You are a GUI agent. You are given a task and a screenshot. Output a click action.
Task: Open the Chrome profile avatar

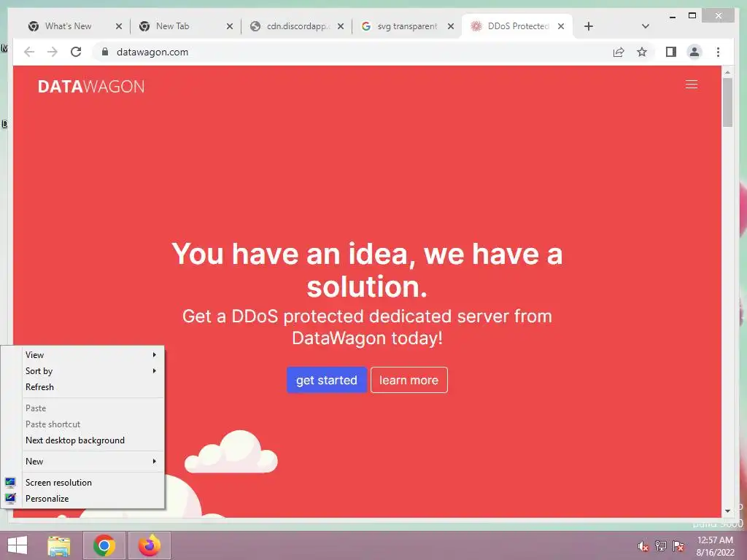(694, 52)
